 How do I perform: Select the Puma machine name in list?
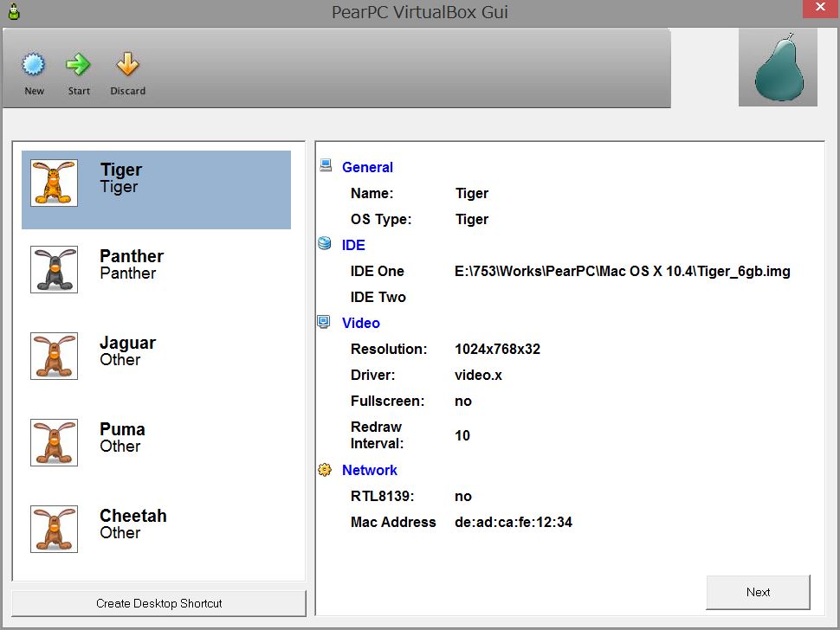point(123,429)
